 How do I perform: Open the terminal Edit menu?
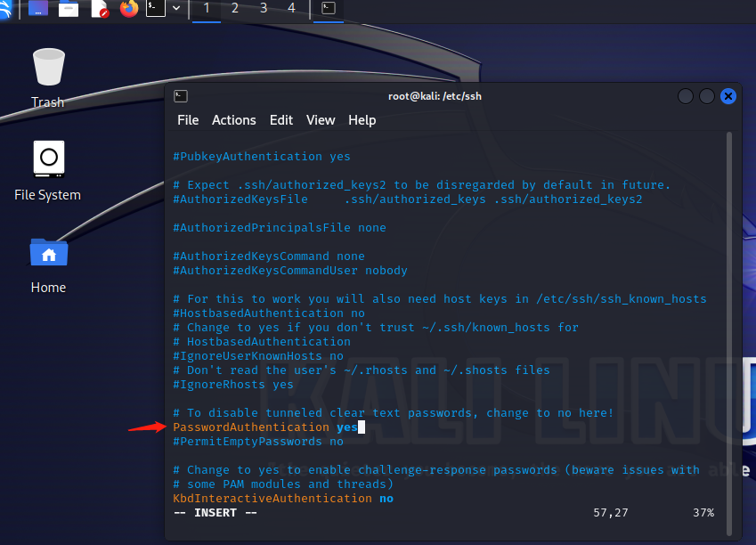(x=281, y=120)
